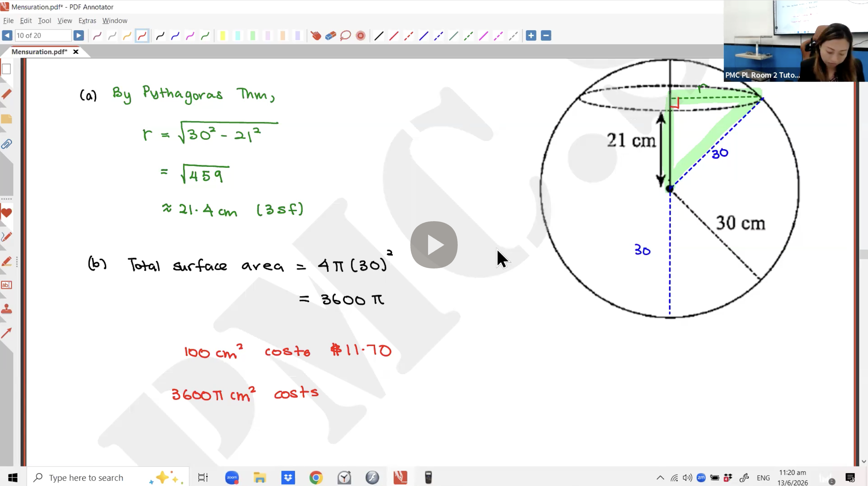Select the blue pen preset

pos(175,35)
